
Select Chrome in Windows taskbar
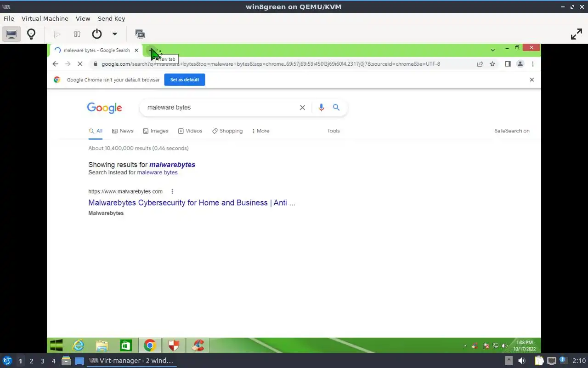point(150,345)
